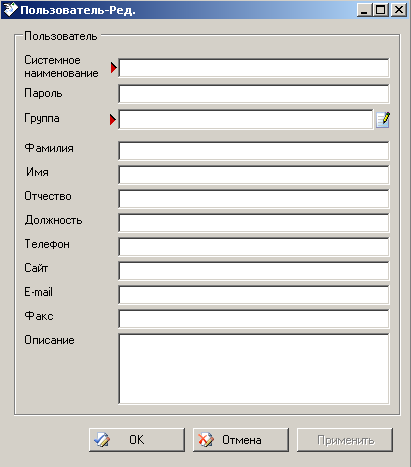This screenshot has height=467, width=411.
Task: Click the app icon in title bar
Action: coord(10,10)
